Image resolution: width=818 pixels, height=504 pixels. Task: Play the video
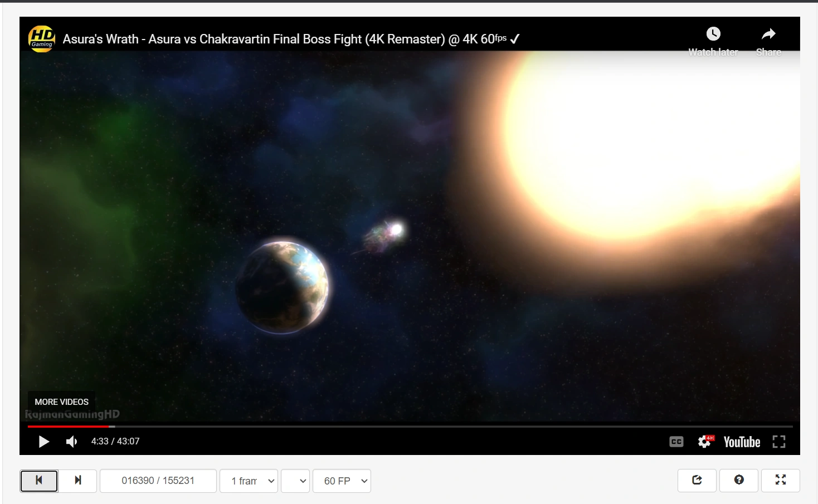click(44, 442)
